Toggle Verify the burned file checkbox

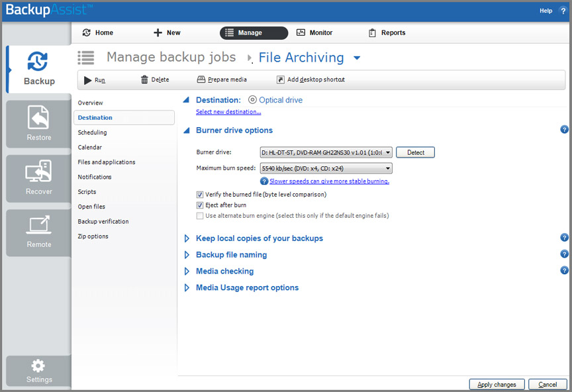(x=200, y=195)
